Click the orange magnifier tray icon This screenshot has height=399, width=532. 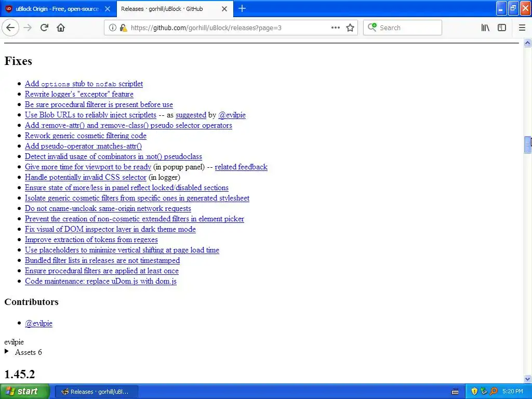(494, 391)
